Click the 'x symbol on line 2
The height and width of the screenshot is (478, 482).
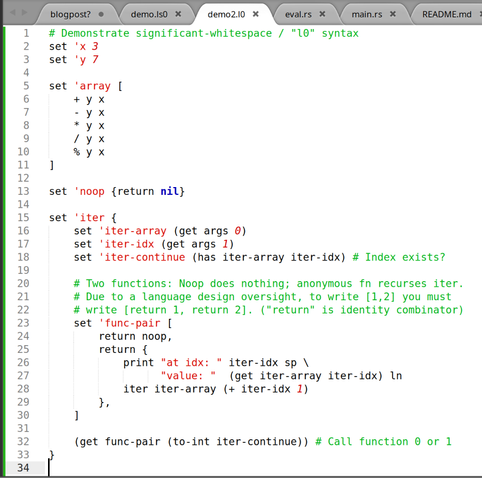(x=80, y=46)
